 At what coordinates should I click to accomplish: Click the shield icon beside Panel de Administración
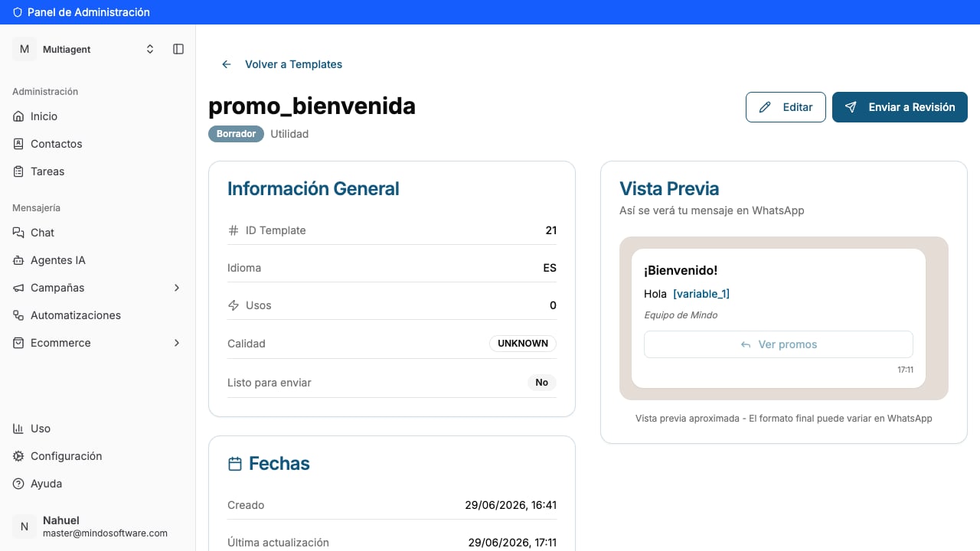coord(18,12)
